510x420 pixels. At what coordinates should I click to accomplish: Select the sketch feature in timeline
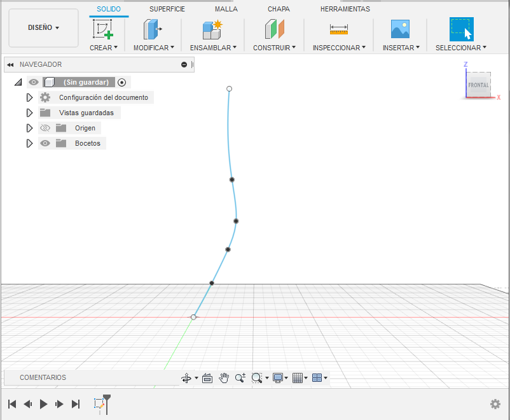point(99,403)
